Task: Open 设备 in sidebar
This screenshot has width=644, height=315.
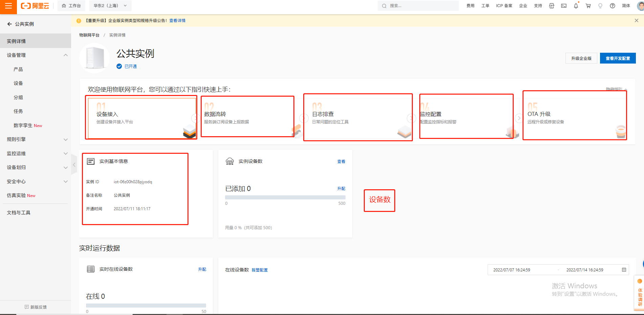Action: coord(18,83)
